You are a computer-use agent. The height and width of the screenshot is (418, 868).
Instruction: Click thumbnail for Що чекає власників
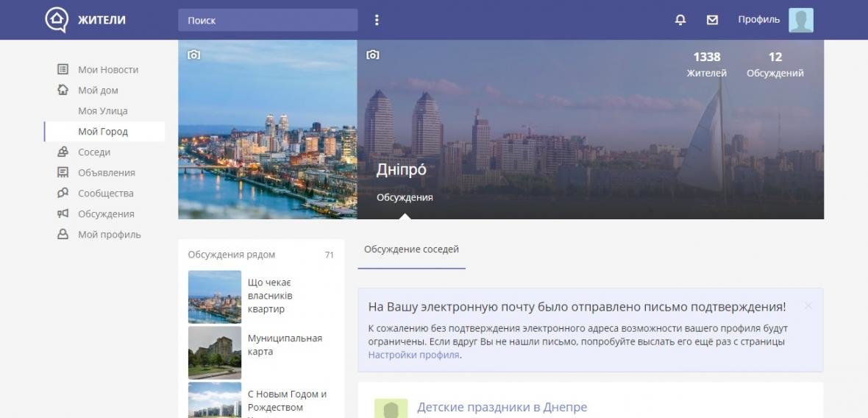pyautogui.click(x=215, y=297)
